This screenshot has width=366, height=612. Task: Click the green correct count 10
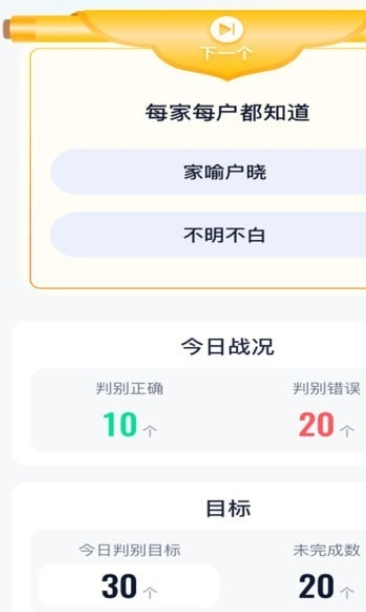click(x=120, y=425)
